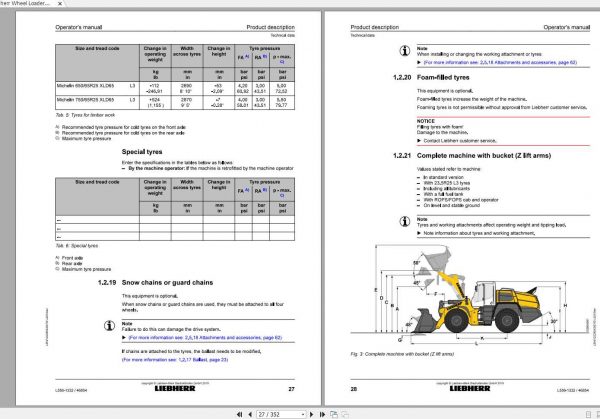Image resolution: width=600 pixels, height=419 pixels.
Task: Click the info icon above Foam-filled tyres
Action: [405, 51]
